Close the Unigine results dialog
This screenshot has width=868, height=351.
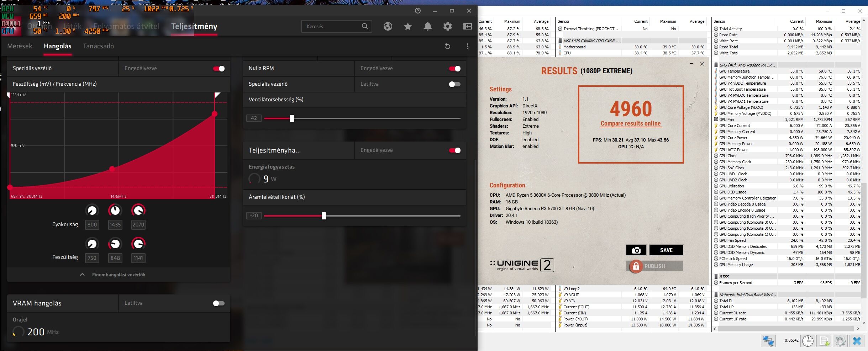702,64
